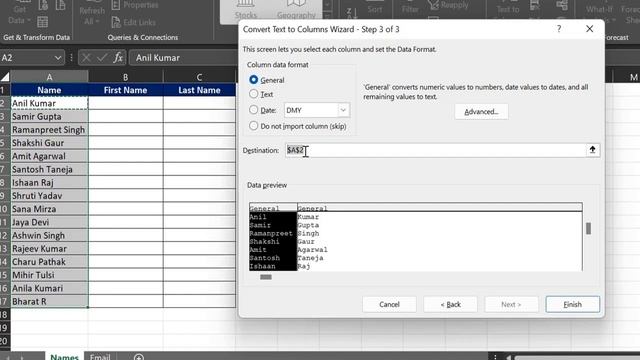The image size is (640, 360).
Task: Click the Reapply filter ribbon button
Action: (449, 5)
